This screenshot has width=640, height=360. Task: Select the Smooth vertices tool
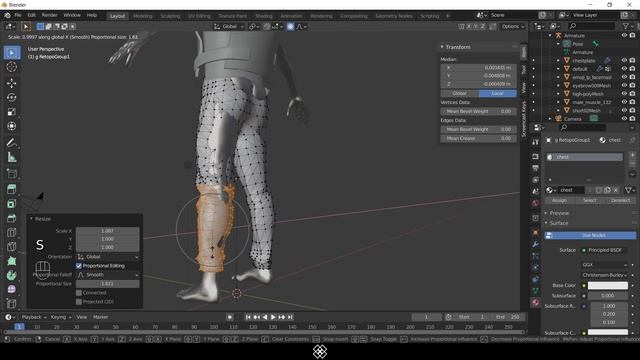pos(12,289)
